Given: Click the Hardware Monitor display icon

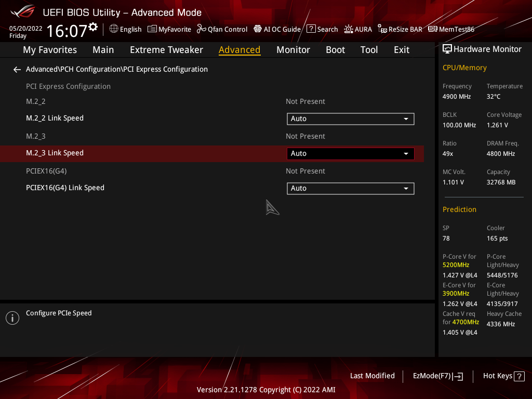Looking at the screenshot, I should tap(447, 49).
